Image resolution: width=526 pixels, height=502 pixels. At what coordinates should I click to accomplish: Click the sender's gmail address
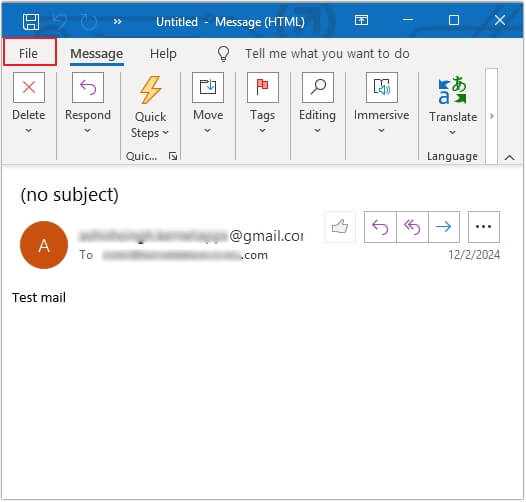(191, 236)
